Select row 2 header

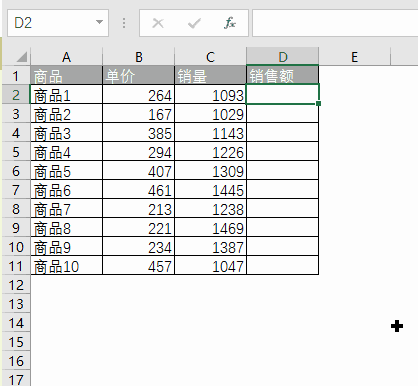(x=16, y=95)
